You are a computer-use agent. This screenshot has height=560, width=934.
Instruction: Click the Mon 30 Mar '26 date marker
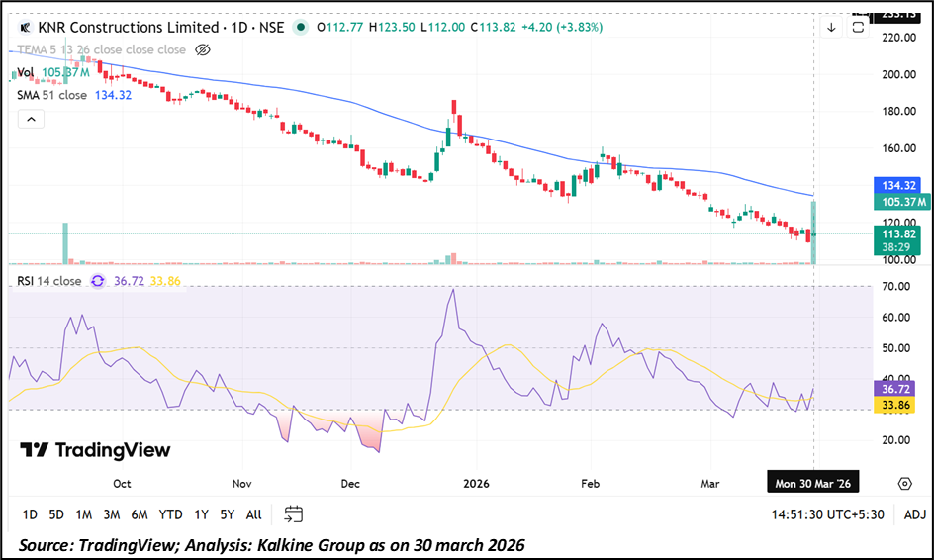[x=811, y=484]
